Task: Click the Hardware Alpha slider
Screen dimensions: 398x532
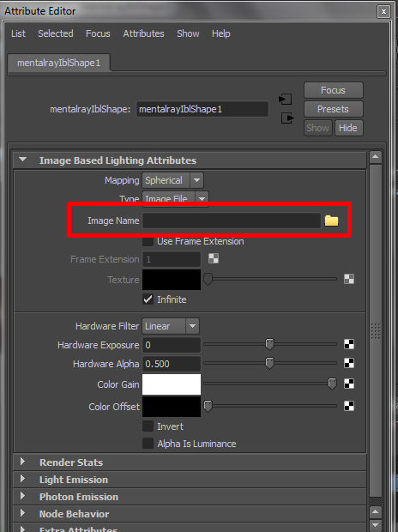Action: [269, 363]
